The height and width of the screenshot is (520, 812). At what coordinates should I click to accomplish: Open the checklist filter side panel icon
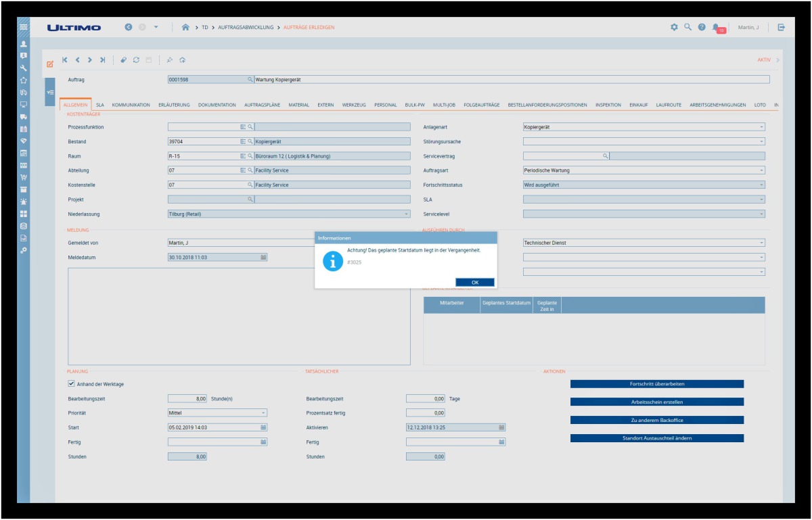50,92
